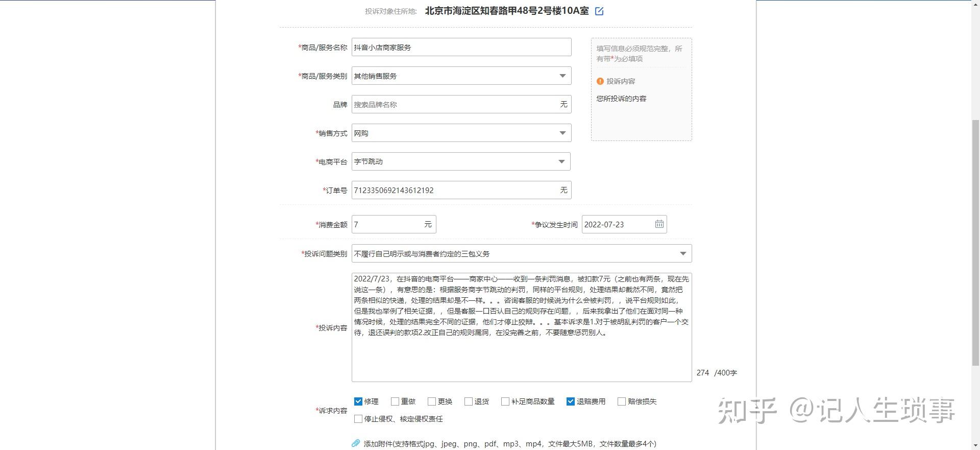Open the 电商平台 dropdown showing 字节跳动
The width and height of the screenshot is (980, 450).
(x=461, y=162)
